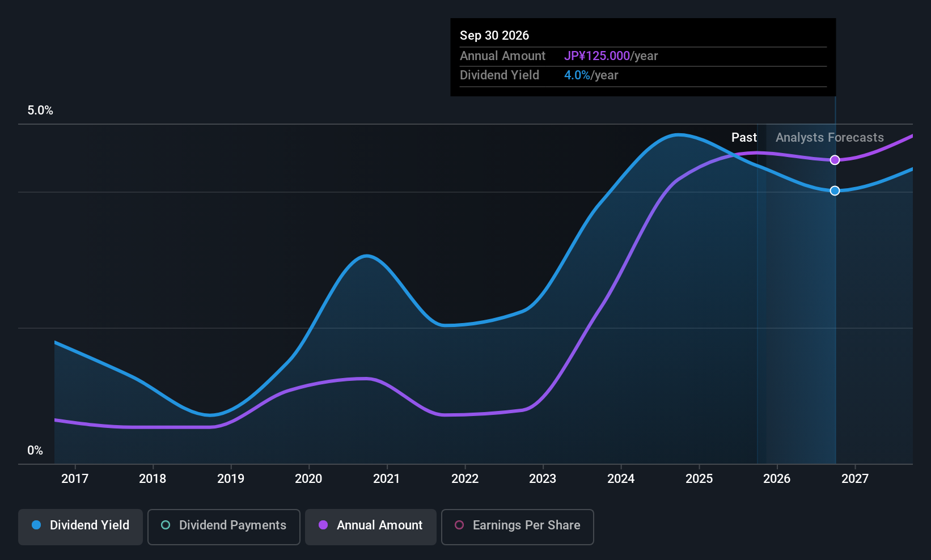Click the teal Dividend Payments circle icon
The width and height of the screenshot is (931, 560).
tap(165, 525)
